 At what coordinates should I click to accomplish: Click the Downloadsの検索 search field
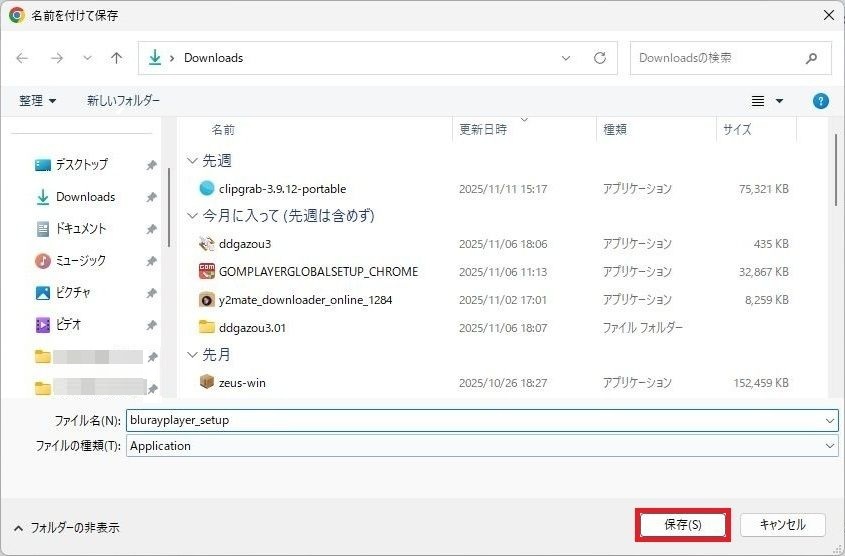click(x=720, y=58)
